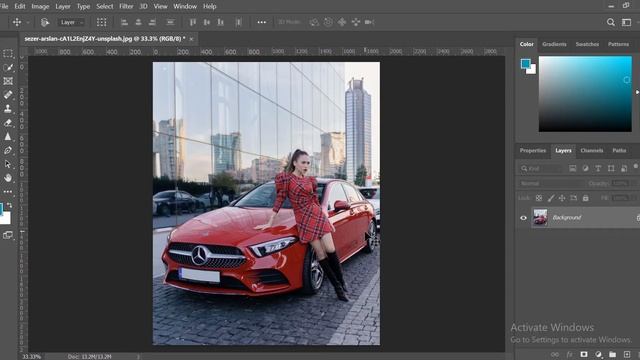Image resolution: width=640 pixels, height=360 pixels.
Task: Open the File menu
Action: 4,7
